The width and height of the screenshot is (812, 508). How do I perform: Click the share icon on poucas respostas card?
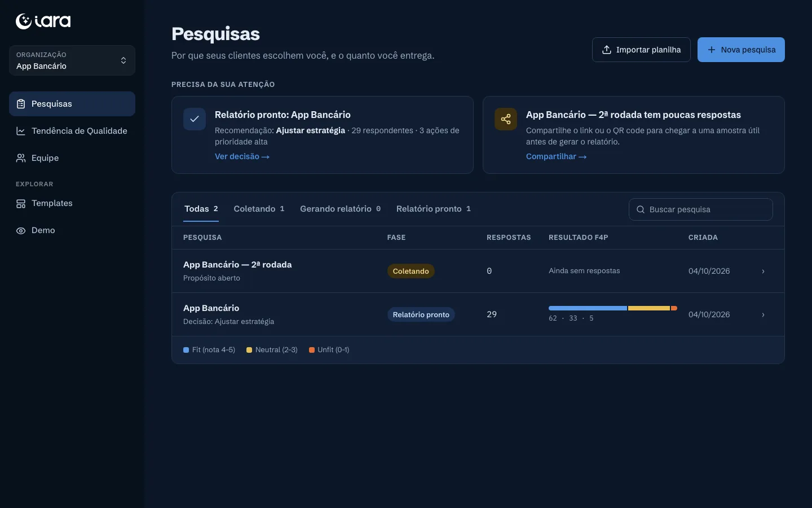[x=506, y=119]
